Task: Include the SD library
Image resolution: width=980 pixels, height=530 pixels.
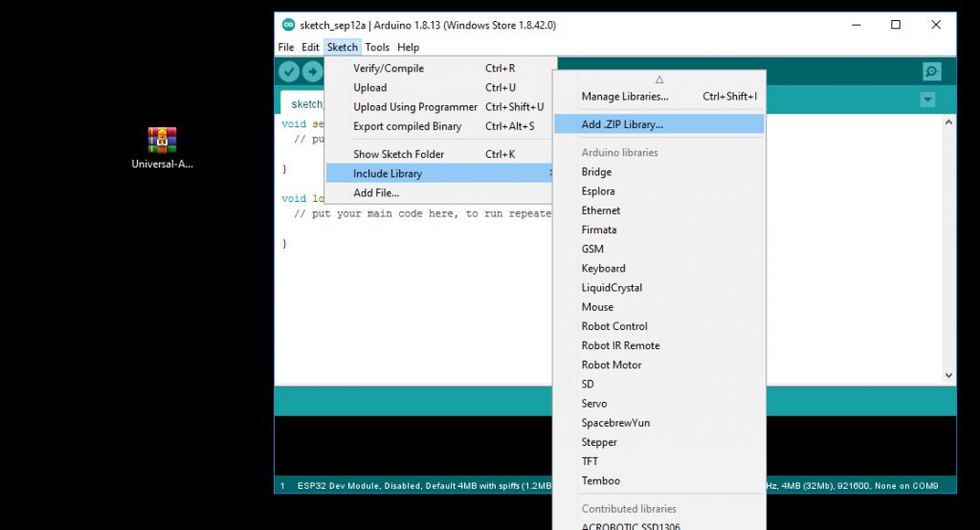Action: [659, 385]
